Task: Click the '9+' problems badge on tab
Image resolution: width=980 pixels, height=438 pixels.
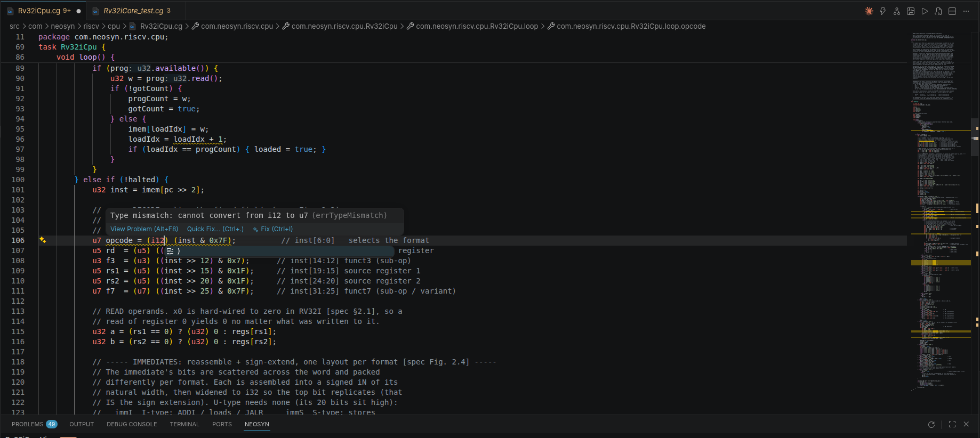Action: pos(67,11)
